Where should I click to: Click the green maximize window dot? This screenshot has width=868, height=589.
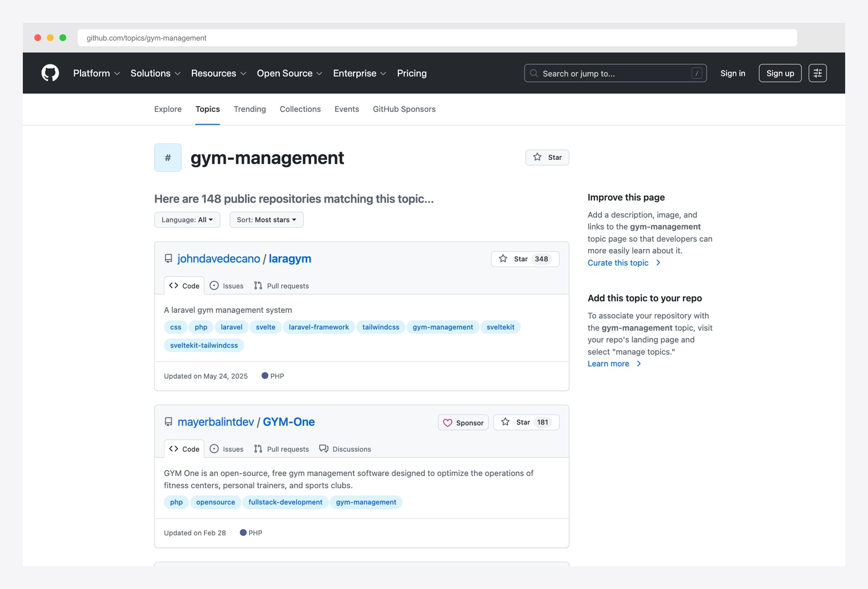pos(63,38)
